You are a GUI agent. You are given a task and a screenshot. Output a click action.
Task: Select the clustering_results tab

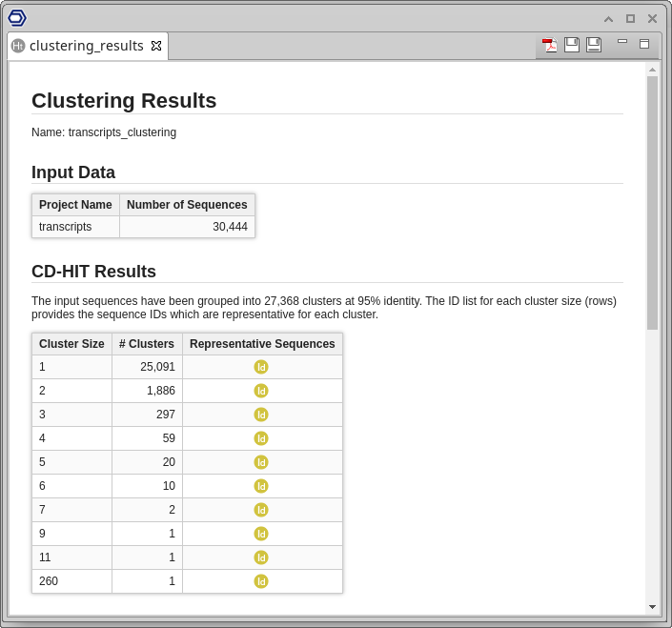(x=86, y=46)
